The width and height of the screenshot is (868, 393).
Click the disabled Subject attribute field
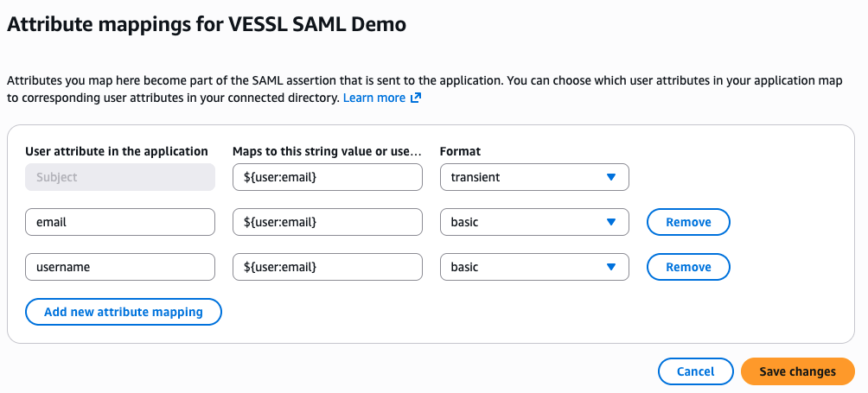click(x=120, y=177)
